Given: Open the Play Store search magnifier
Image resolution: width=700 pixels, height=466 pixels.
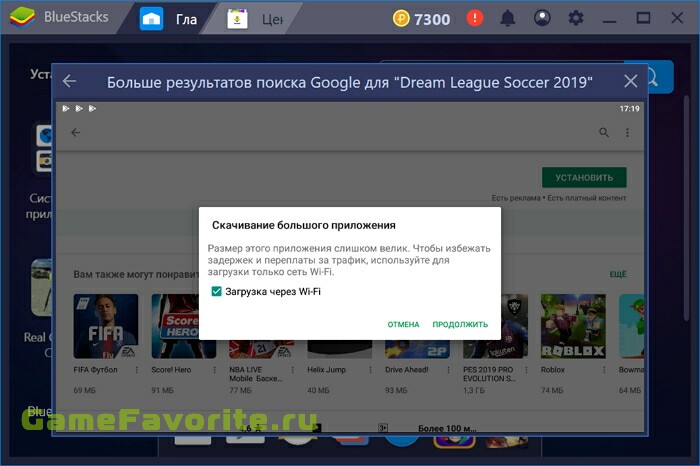Looking at the screenshot, I should tap(604, 133).
